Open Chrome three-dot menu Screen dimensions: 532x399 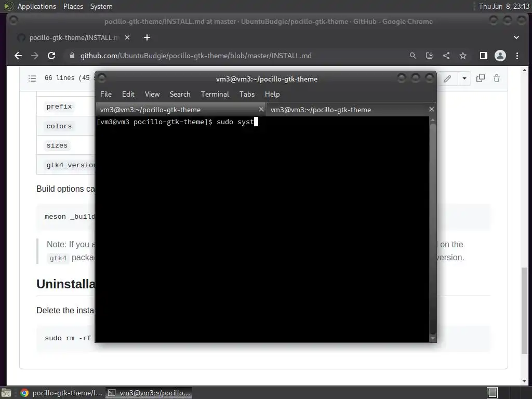tap(517, 56)
